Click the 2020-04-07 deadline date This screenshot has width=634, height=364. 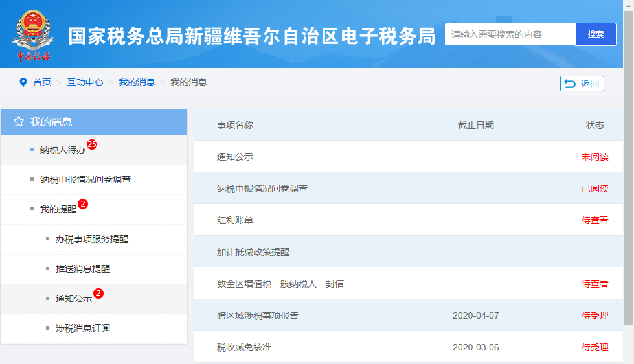pyautogui.click(x=475, y=315)
